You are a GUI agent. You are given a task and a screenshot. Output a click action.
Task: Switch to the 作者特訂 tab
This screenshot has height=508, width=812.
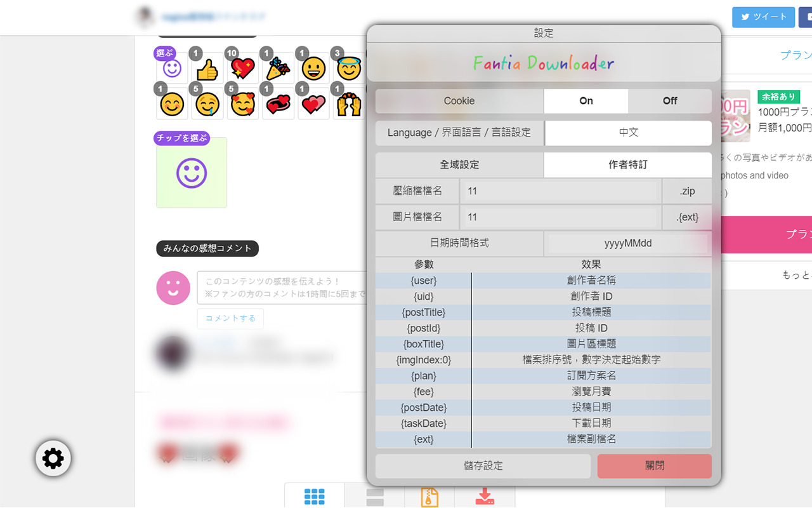point(628,165)
